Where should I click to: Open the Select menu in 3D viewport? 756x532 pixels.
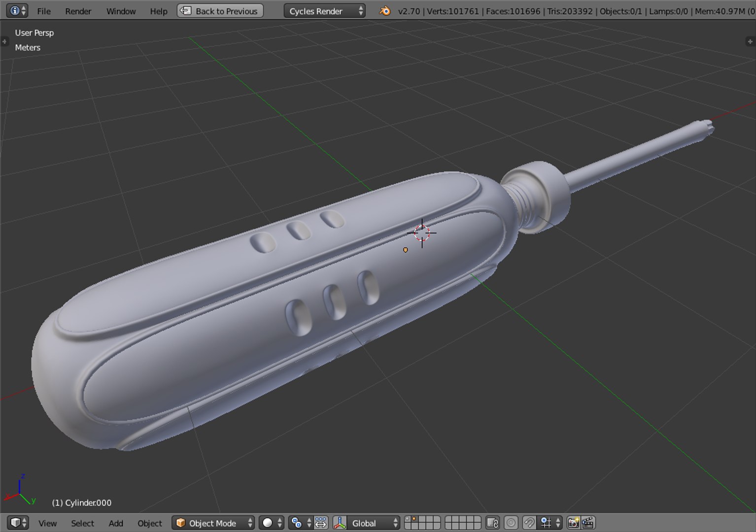click(82, 523)
